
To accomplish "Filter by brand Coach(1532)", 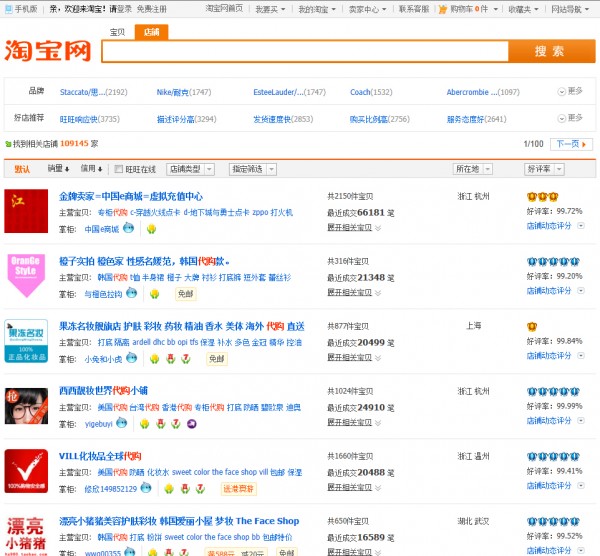I will [371, 92].
